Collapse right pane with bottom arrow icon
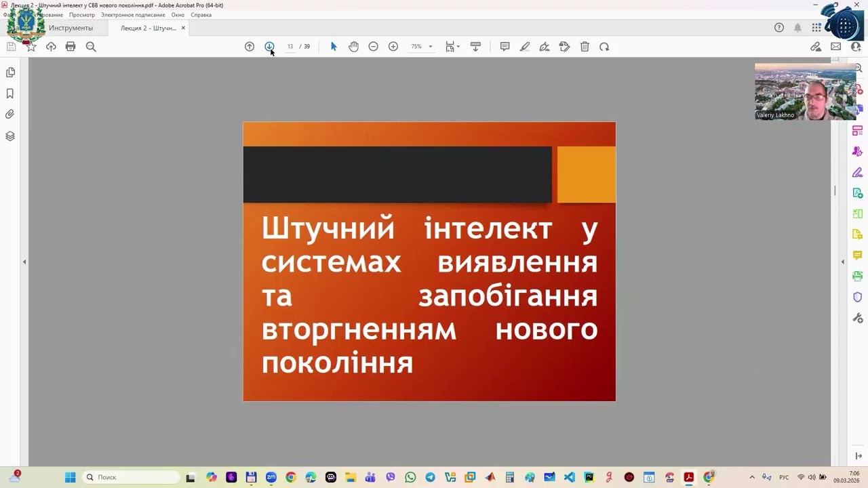Image resolution: width=868 pixels, height=488 pixels. 859,456
